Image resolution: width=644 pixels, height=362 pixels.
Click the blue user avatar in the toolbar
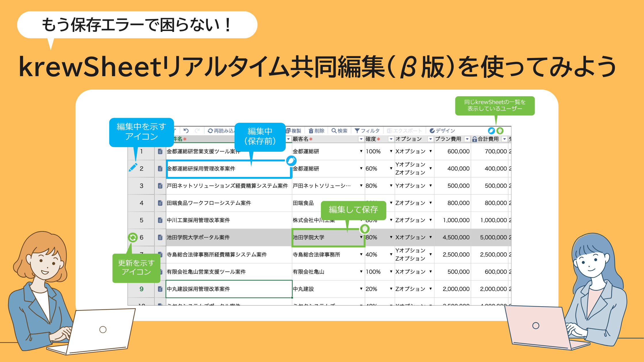(x=491, y=131)
